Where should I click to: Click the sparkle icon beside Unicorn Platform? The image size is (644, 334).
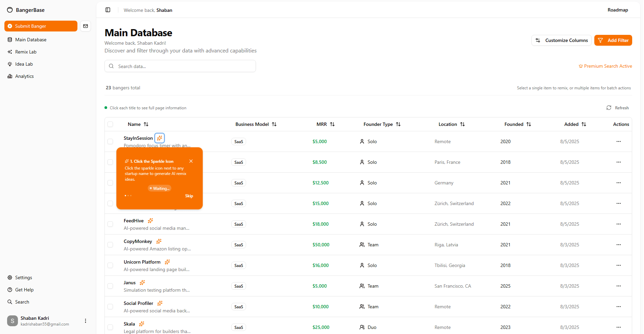(167, 262)
